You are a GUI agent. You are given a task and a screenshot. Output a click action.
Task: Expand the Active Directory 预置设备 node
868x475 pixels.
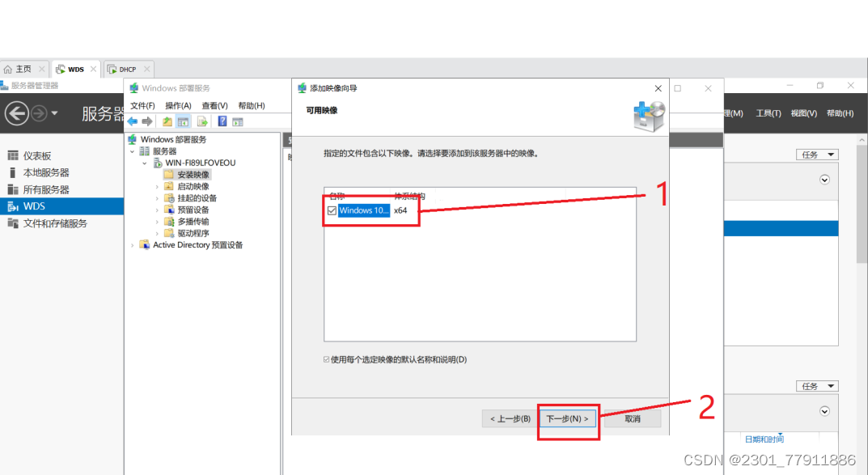coord(133,244)
